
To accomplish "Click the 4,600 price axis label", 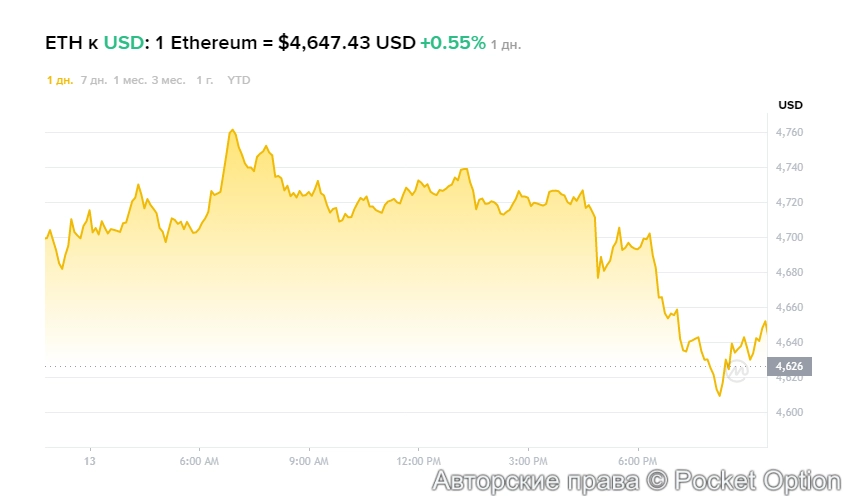I will click(789, 413).
